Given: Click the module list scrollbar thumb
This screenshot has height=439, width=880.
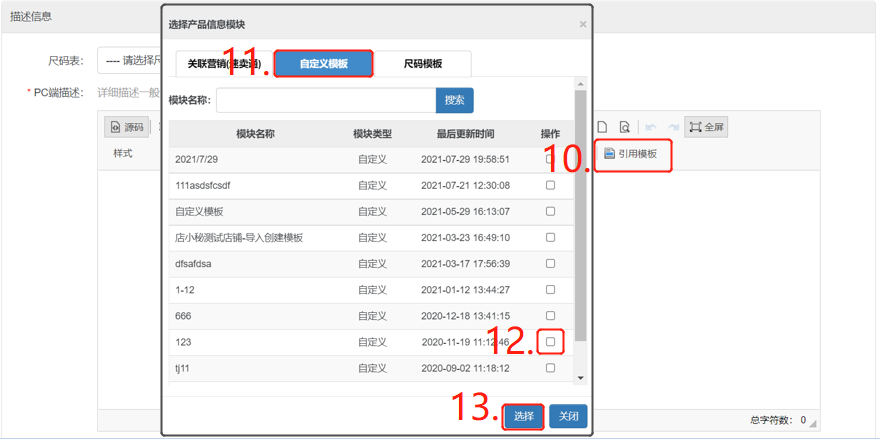Looking at the screenshot, I should (581, 216).
